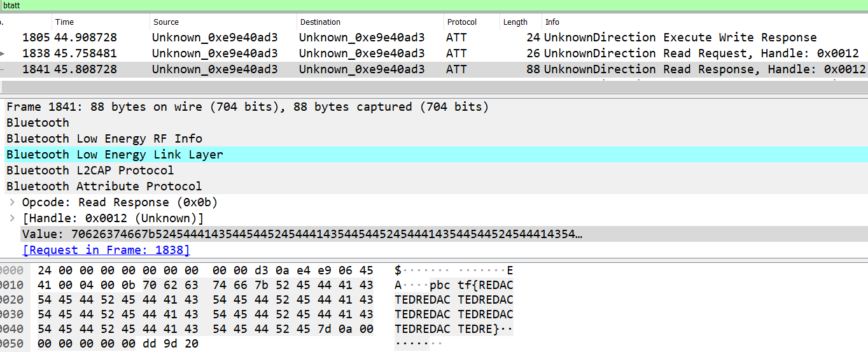This screenshot has width=868, height=352.
Task: Follow the Request in Frame 1838 link
Action: coord(106,250)
